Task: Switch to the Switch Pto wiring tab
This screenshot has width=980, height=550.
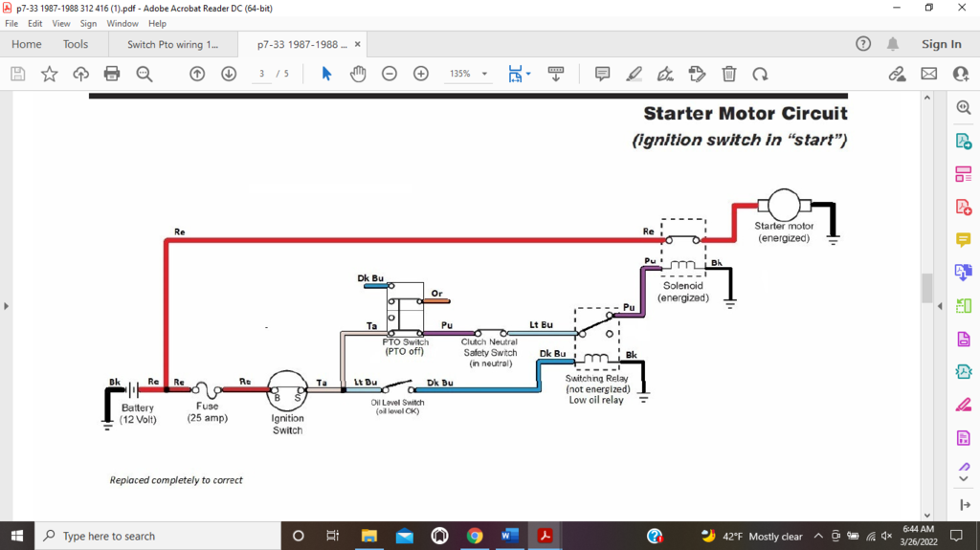Action: click(x=172, y=44)
